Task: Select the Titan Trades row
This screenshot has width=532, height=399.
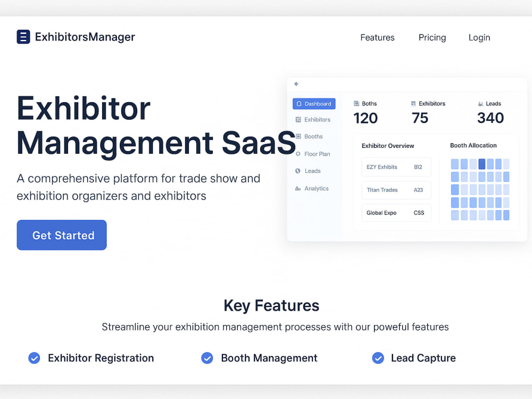Action: pos(396,190)
